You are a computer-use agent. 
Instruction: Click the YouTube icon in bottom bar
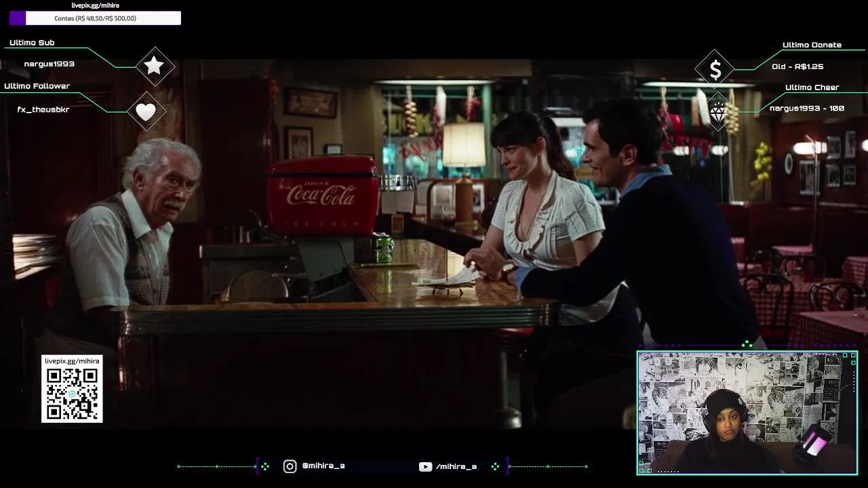click(x=425, y=466)
